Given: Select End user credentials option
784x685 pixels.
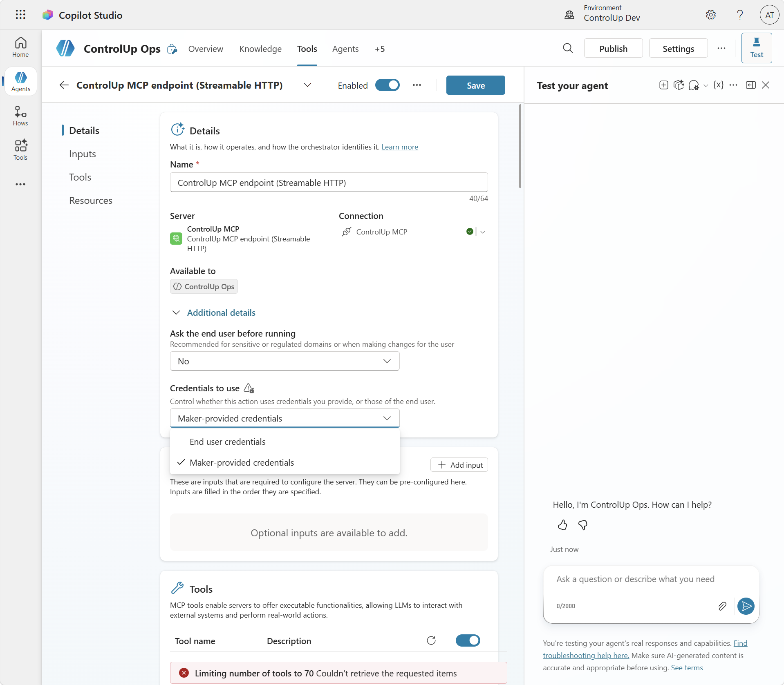Looking at the screenshot, I should click(x=284, y=442).
